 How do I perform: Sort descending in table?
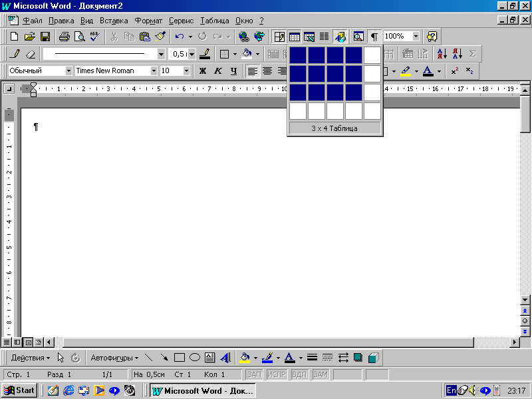pos(457,54)
